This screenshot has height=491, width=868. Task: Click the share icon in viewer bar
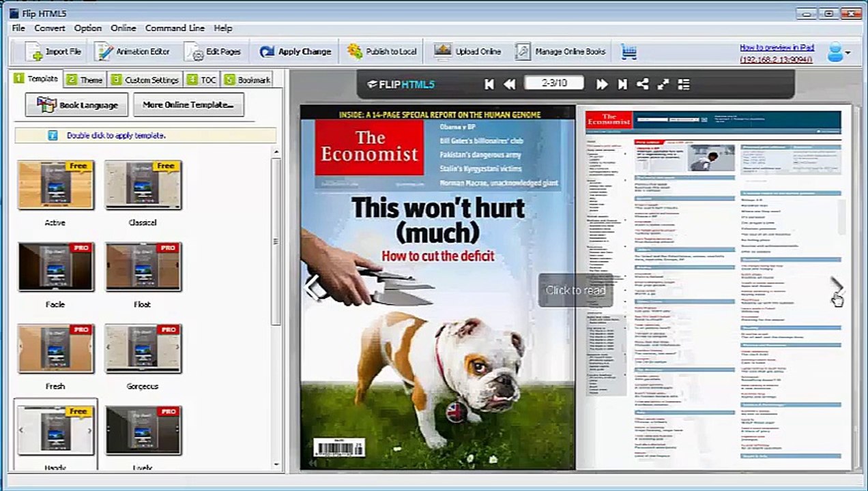pos(642,84)
